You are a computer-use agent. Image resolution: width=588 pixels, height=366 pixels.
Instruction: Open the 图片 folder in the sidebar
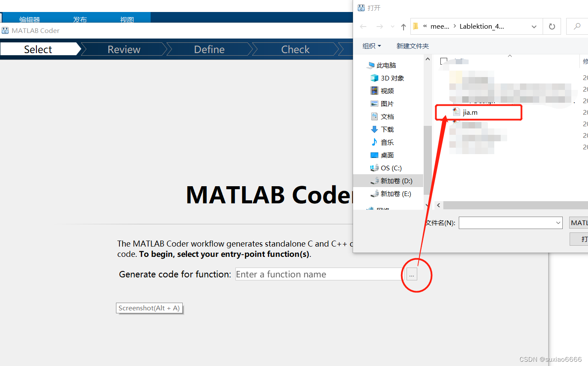click(382, 104)
